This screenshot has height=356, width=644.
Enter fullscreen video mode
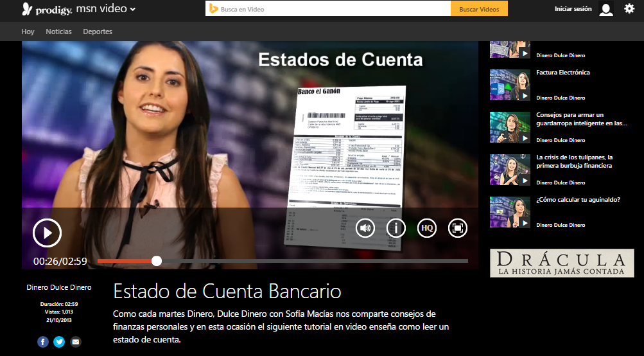[x=457, y=227]
